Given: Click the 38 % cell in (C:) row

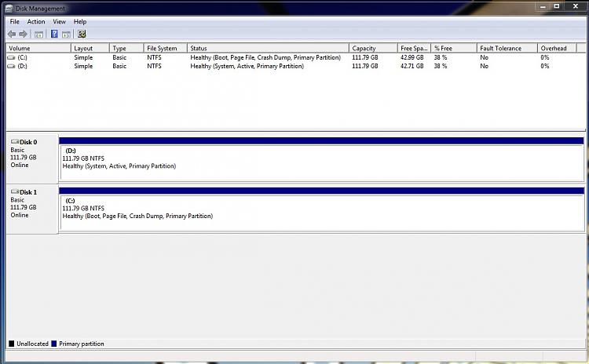Looking at the screenshot, I should pyautogui.click(x=441, y=57).
